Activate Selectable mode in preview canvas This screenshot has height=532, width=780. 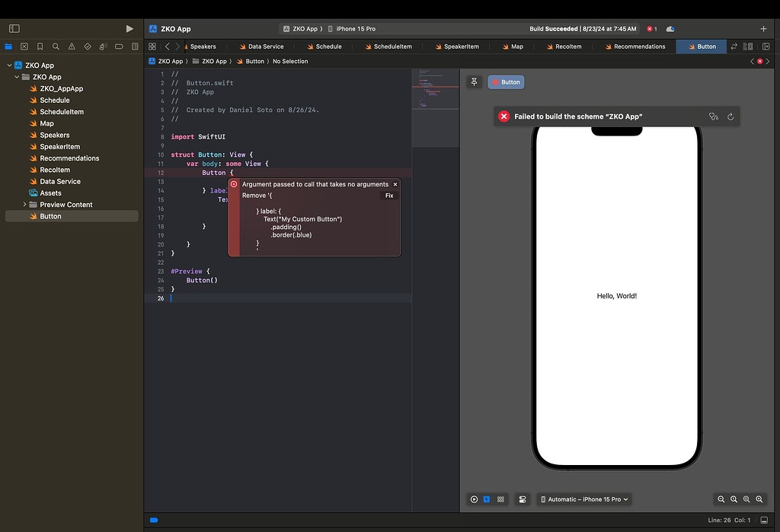point(486,499)
